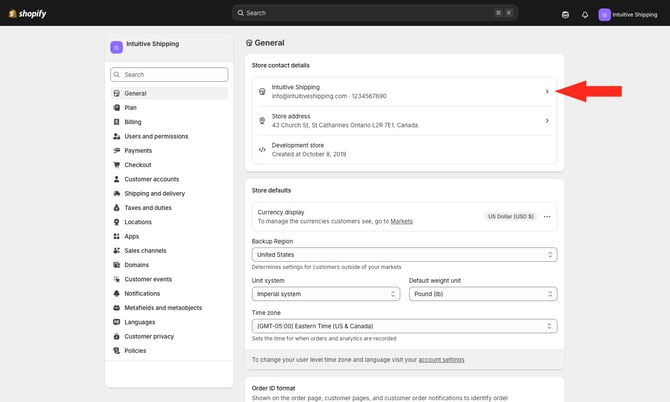Click the Billing icon in sidebar
The image size is (670, 402).
[116, 122]
